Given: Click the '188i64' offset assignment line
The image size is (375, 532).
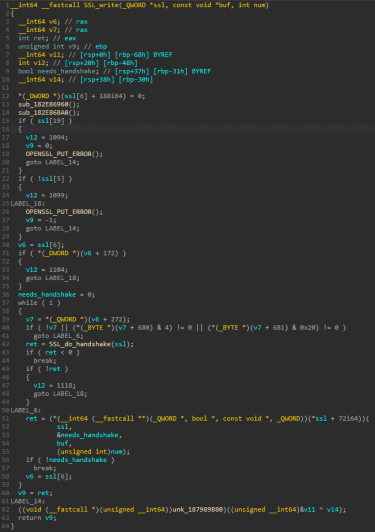Looking at the screenshot, I should tap(82, 96).
